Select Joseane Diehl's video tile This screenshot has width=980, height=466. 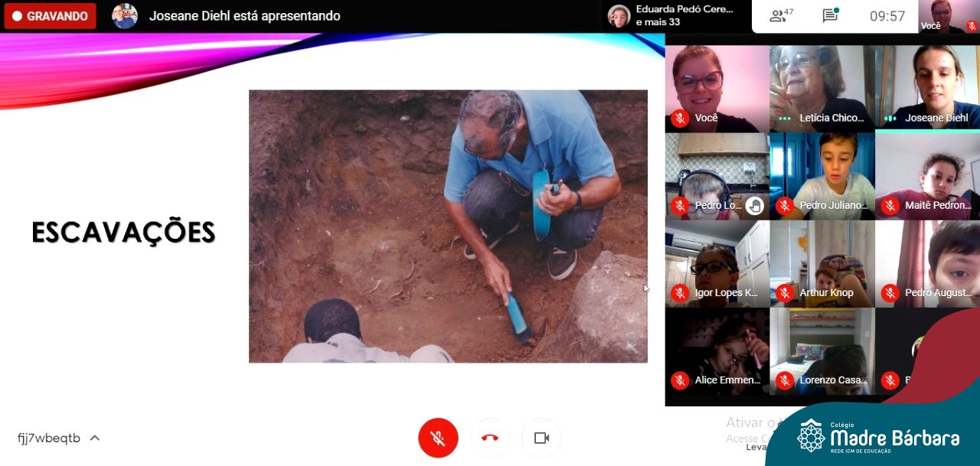click(x=927, y=88)
